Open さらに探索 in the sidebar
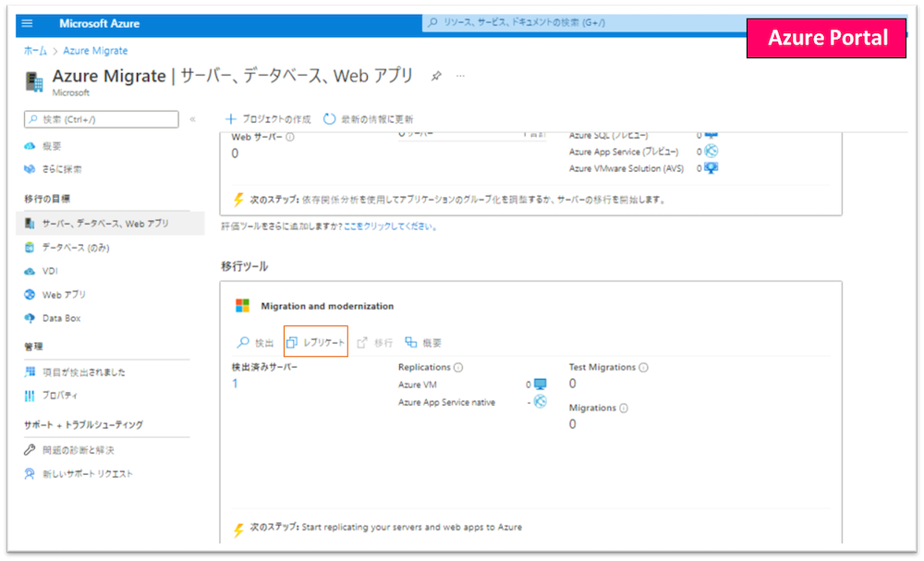Image resolution: width=924 pixels, height=561 pixels. tap(61, 169)
